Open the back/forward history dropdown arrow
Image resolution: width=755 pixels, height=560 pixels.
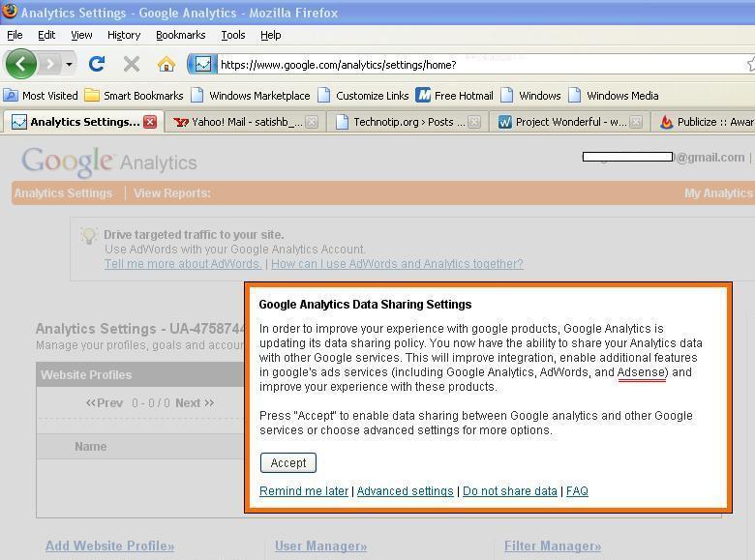70,64
